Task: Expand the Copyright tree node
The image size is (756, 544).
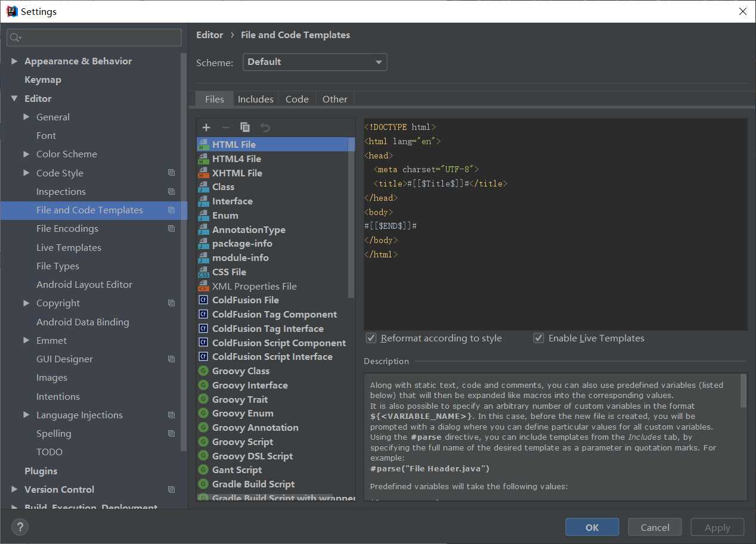Action: (26, 303)
